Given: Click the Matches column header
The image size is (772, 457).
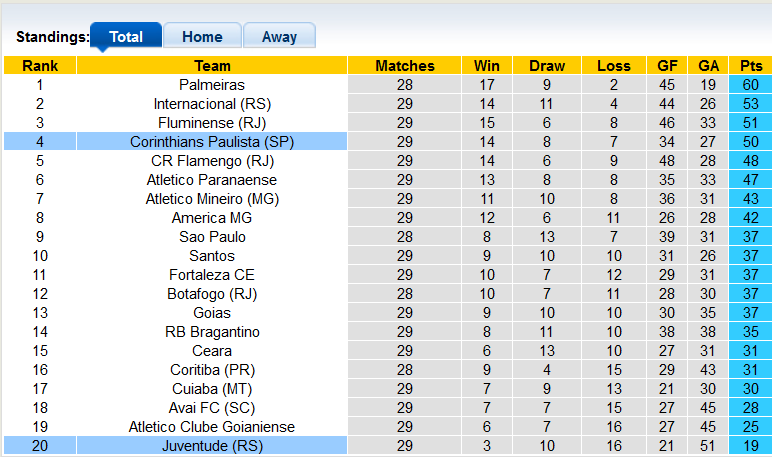Looking at the screenshot, I should point(405,66).
